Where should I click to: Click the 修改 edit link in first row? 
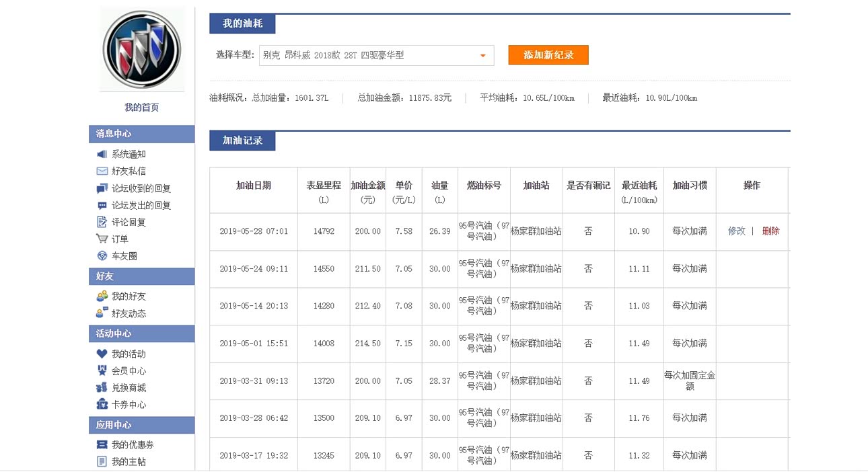coord(737,231)
